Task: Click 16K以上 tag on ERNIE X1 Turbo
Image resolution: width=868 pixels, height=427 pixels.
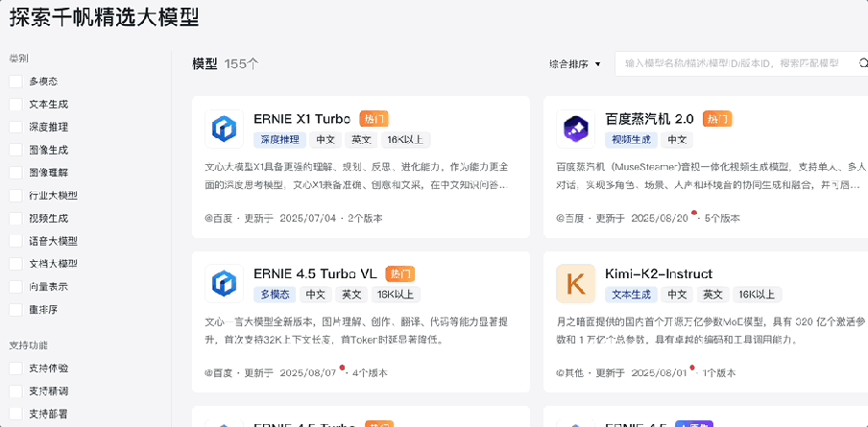Action: (x=406, y=140)
